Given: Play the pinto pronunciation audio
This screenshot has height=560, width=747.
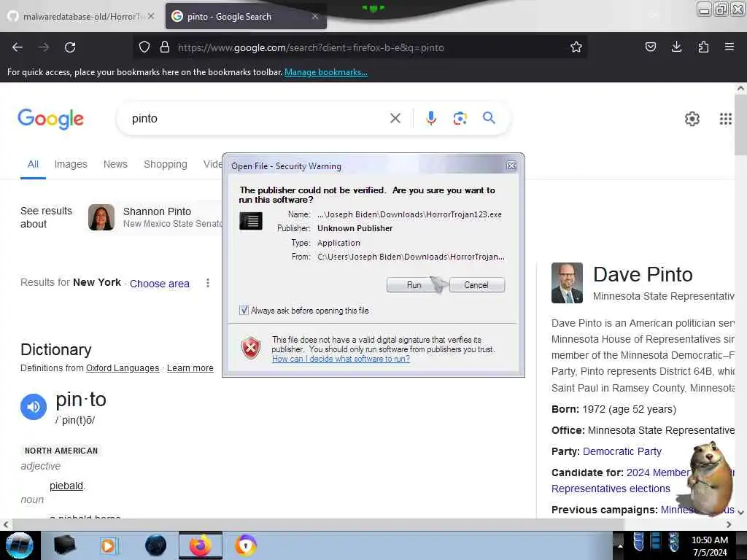Looking at the screenshot, I should (x=34, y=407).
